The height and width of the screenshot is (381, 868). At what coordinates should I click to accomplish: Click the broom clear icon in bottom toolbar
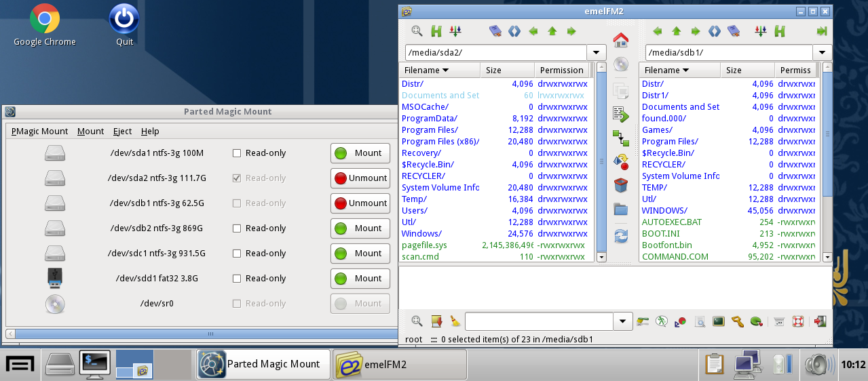point(455,321)
